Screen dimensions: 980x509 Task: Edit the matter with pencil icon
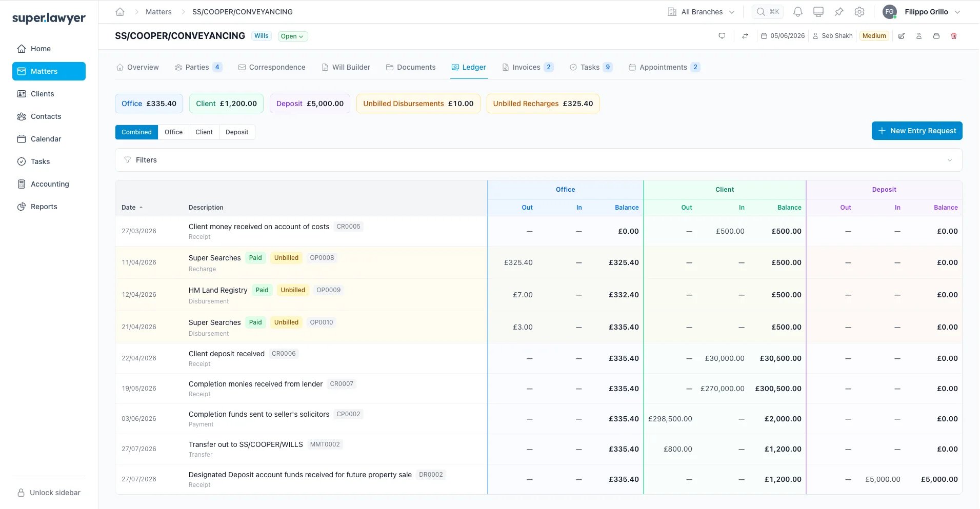pyautogui.click(x=902, y=36)
